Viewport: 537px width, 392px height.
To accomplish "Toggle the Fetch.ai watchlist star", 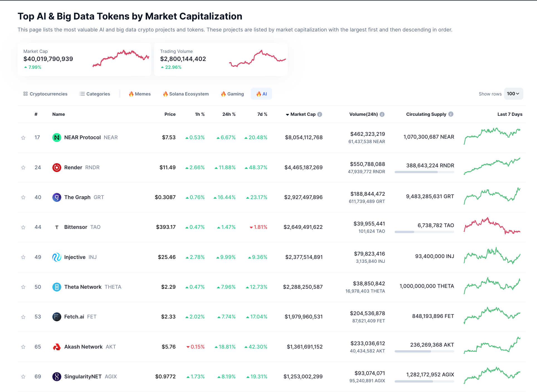I will (x=23, y=317).
